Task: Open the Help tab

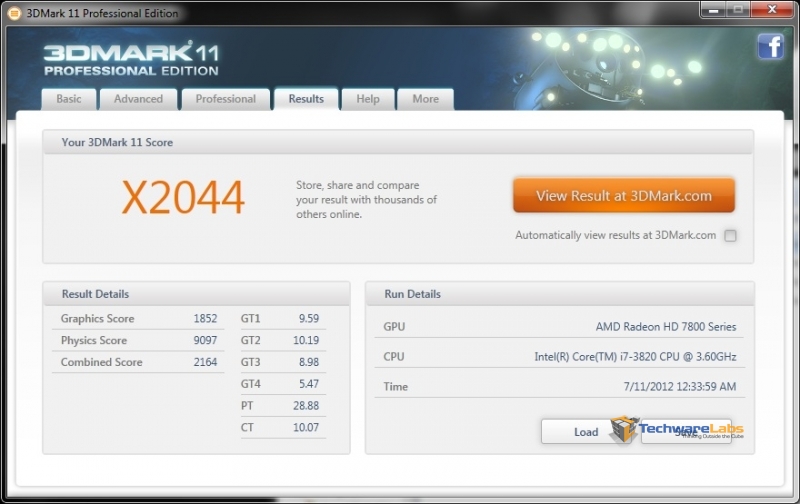Action: click(368, 99)
